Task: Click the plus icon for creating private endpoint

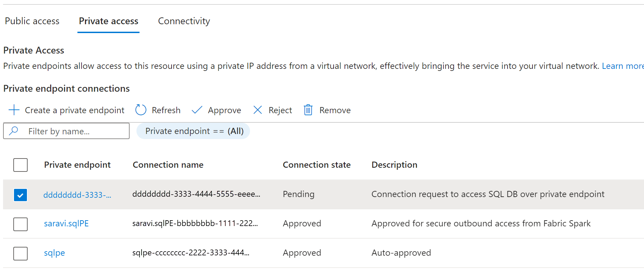Action: [x=14, y=110]
